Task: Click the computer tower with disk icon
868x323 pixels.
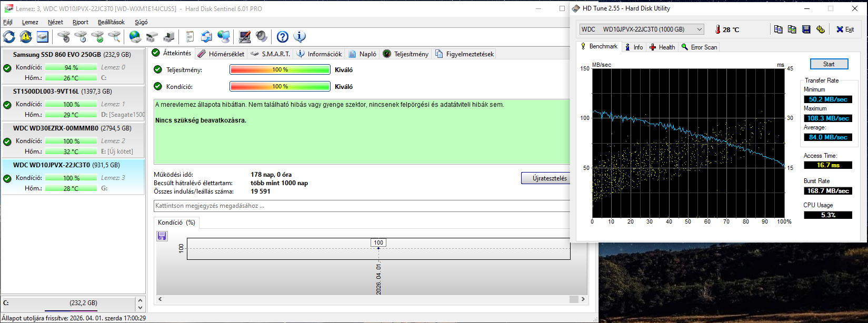Action: [169, 36]
